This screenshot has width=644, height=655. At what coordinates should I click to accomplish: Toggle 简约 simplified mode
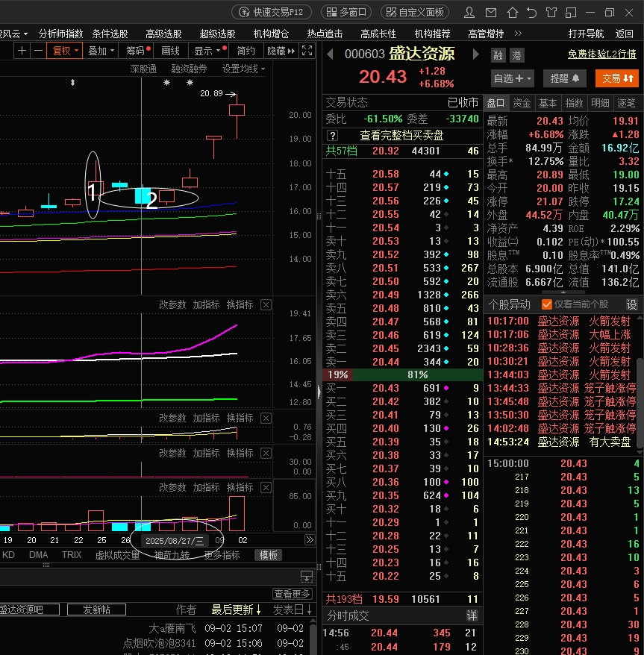click(x=246, y=51)
